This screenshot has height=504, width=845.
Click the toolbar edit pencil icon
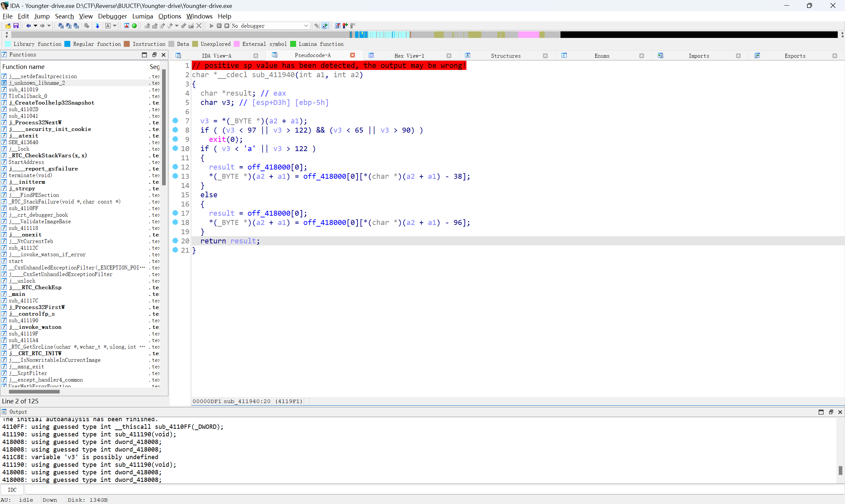coord(191,26)
